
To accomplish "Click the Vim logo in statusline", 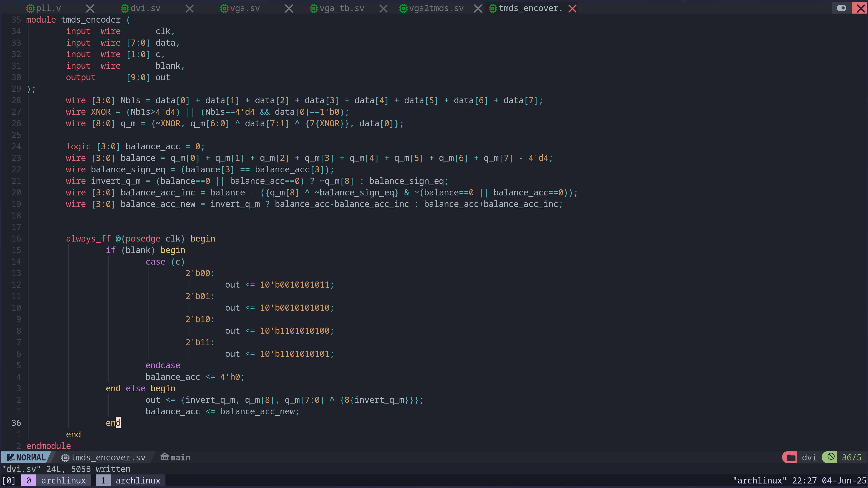I will point(10,457).
